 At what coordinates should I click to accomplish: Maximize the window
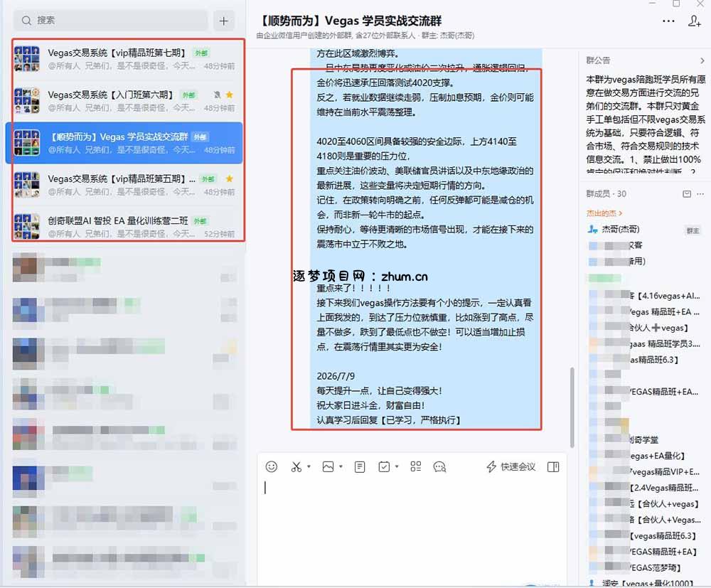click(676, 4)
